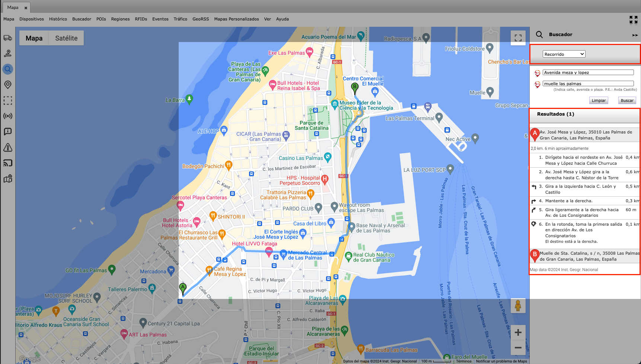Click the Casino Las Palmas map marker
This screenshot has height=364, width=641.
[328, 157]
